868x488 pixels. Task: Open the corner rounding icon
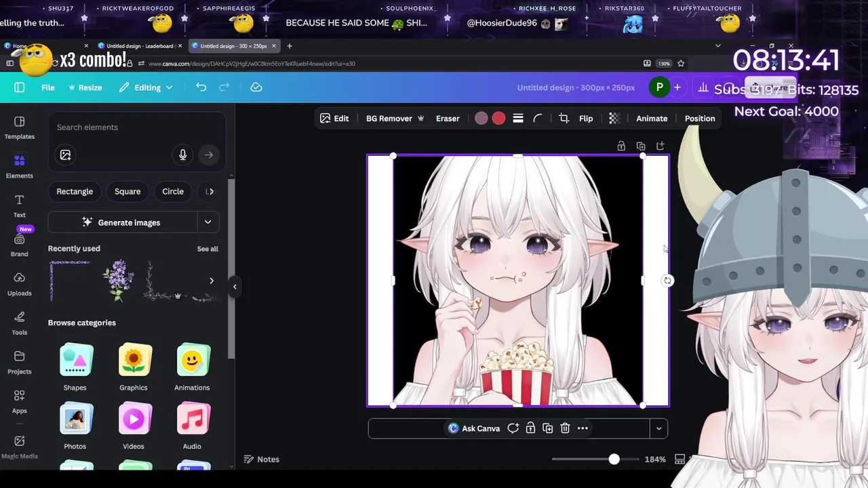(538, 119)
